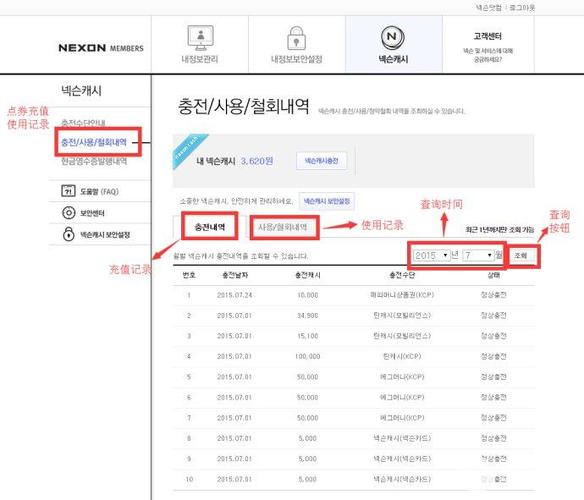Screen dimensions: 584x500
Task: Click the 넥슨캐시 text label in top nav
Action: tap(393, 59)
